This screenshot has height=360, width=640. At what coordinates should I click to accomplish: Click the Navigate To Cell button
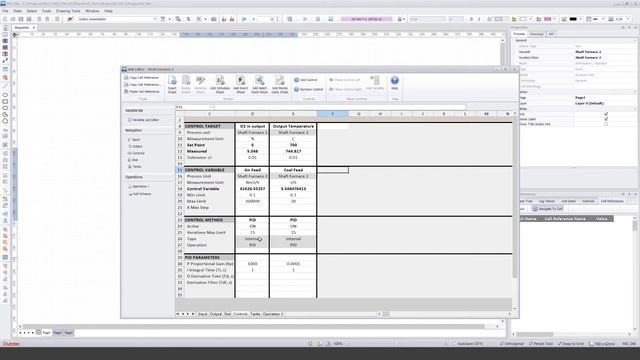click(x=548, y=209)
